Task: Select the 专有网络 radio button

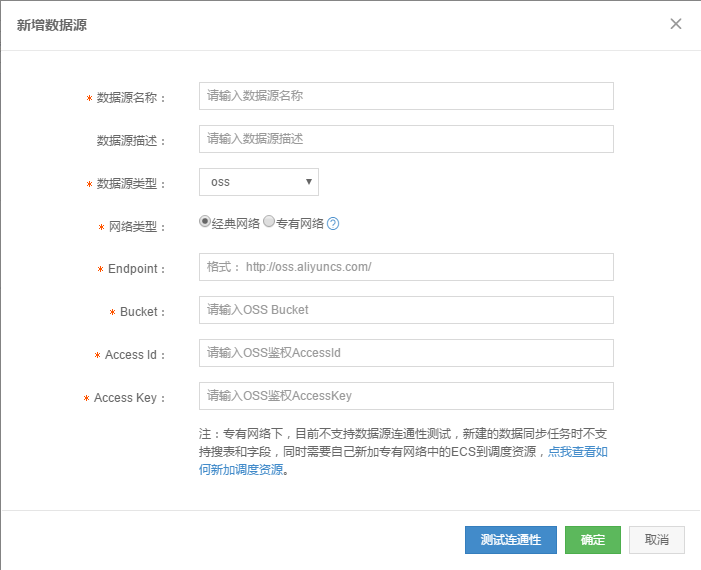Action: (269, 221)
